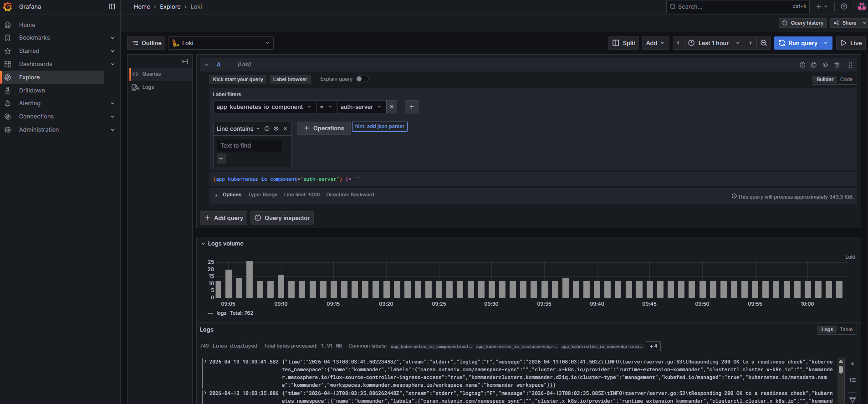Go to Home in sidebar
The image size is (868, 404).
[27, 25]
